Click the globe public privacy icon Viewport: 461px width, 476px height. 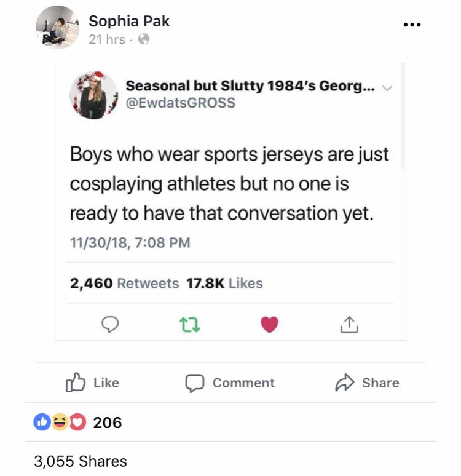[144, 39]
